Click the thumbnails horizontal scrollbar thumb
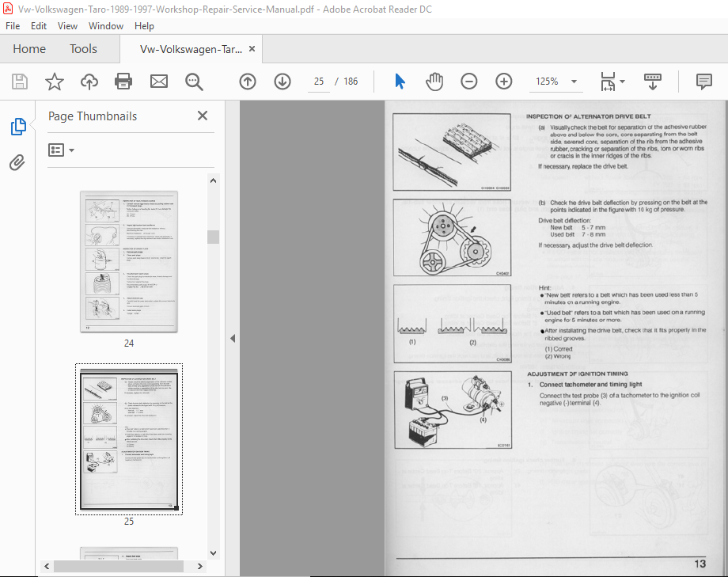 click(x=119, y=567)
